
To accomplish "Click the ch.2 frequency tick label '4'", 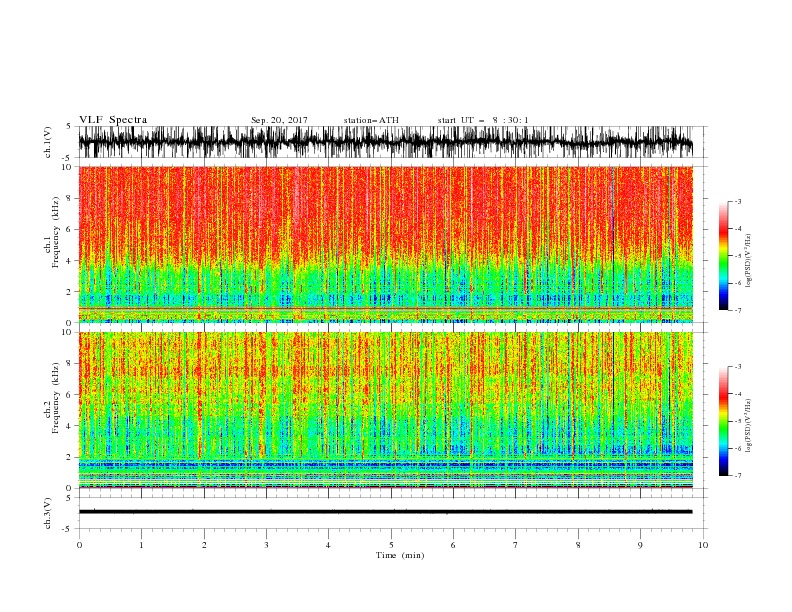I will pyautogui.click(x=69, y=426).
